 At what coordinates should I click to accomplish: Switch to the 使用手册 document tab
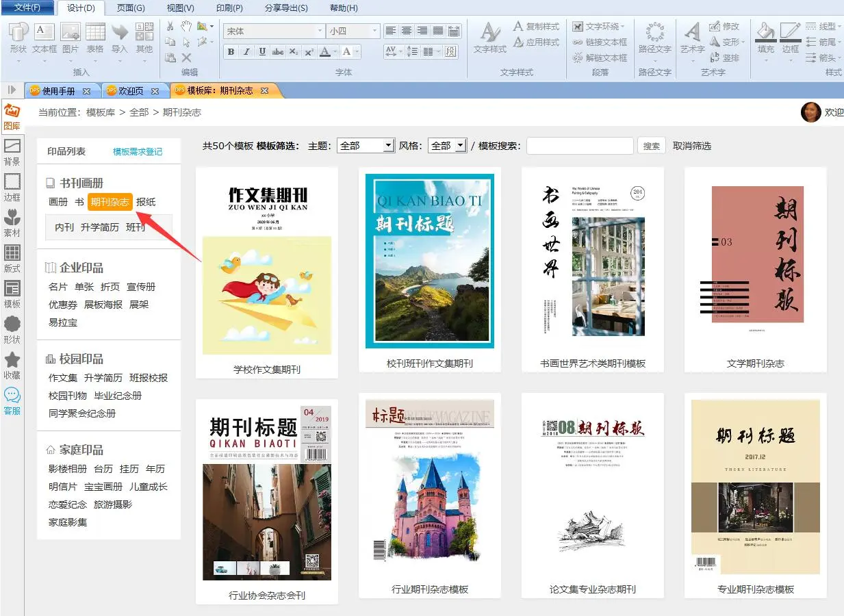[59, 91]
